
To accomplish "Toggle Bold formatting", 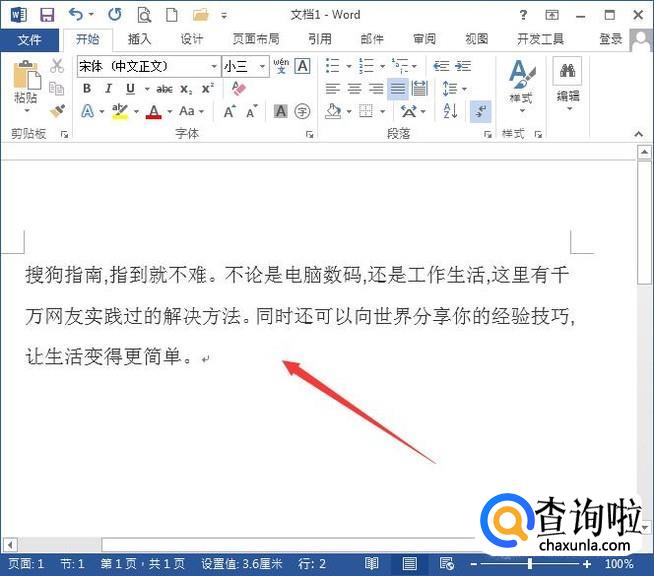I will pos(87,89).
